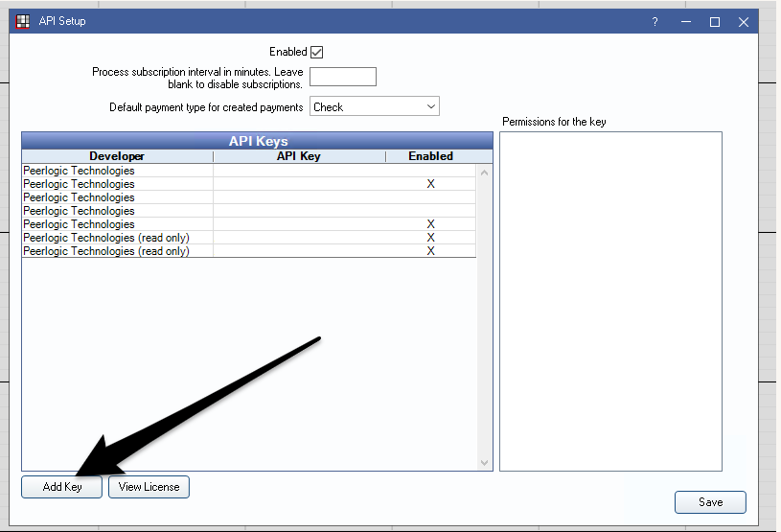This screenshot has width=781, height=532.
Task: Click the Developer column header
Action: click(x=117, y=156)
